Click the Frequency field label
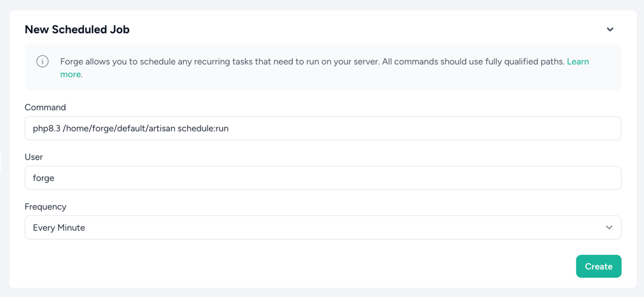This screenshot has width=644, height=297. [45, 206]
